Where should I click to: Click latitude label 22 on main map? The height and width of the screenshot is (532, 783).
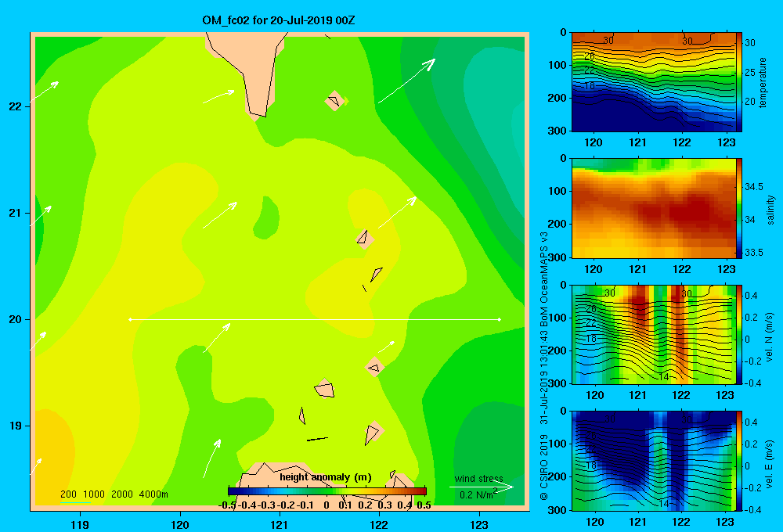(x=16, y=107)
